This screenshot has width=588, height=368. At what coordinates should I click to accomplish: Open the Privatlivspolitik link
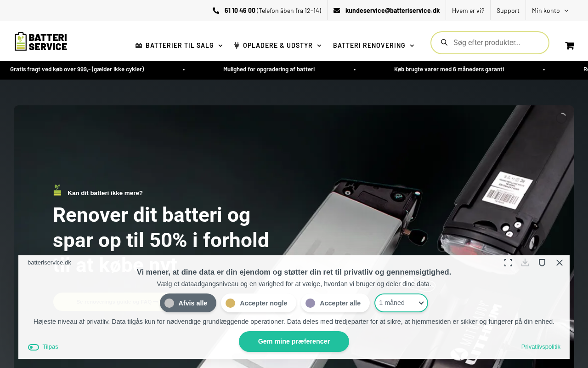click(x=541, y=347)
